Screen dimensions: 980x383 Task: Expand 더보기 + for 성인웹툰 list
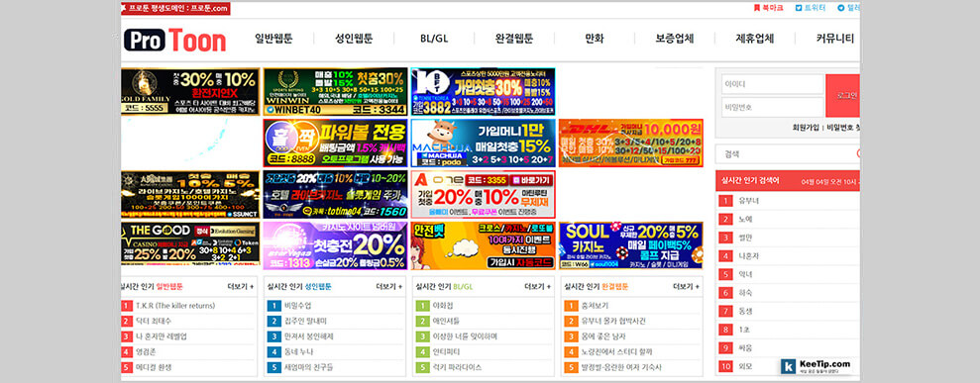click(388, 287)
